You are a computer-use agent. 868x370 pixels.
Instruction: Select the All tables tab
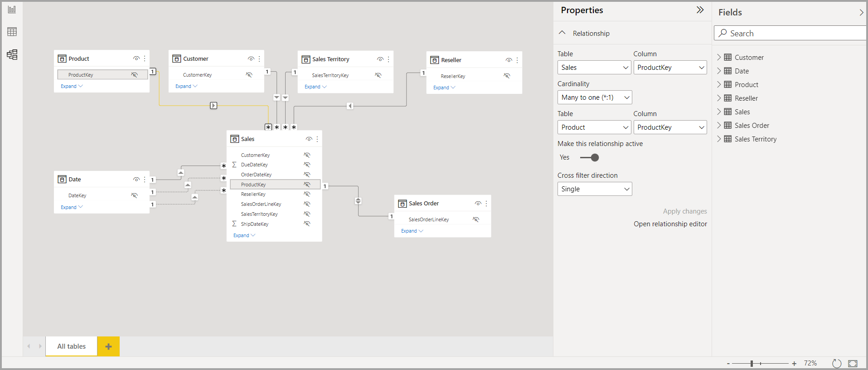click(x=71, y=346)
